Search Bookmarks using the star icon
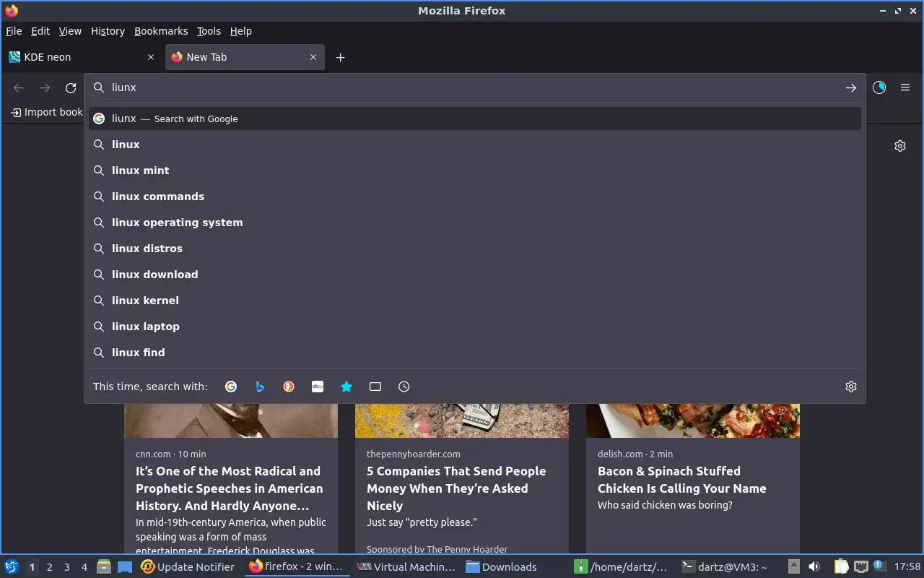This screenshot has height=578, width=924. point(346,387)
